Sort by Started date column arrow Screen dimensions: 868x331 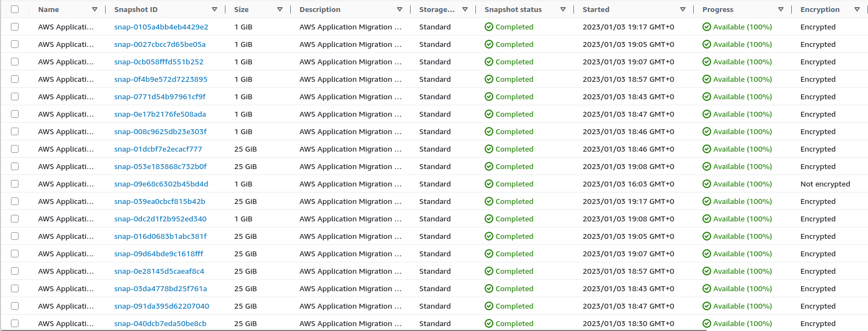point(683,9)
